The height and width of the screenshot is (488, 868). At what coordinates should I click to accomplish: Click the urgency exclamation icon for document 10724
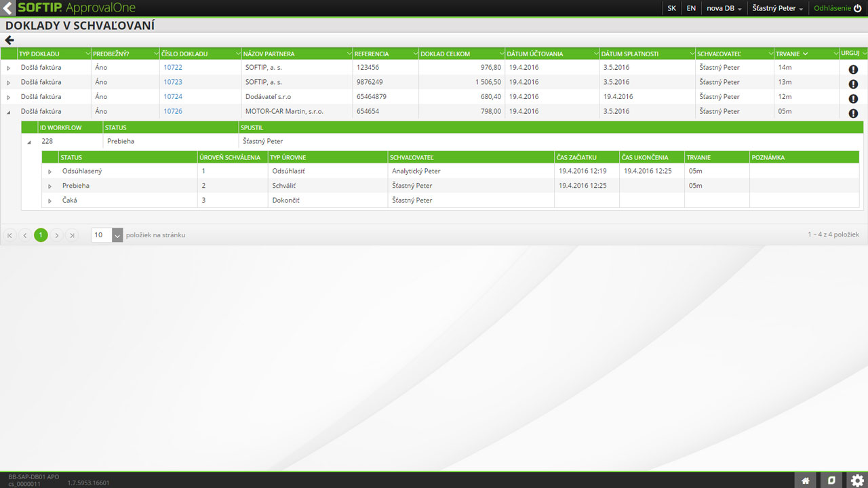[x=853, y=98]
